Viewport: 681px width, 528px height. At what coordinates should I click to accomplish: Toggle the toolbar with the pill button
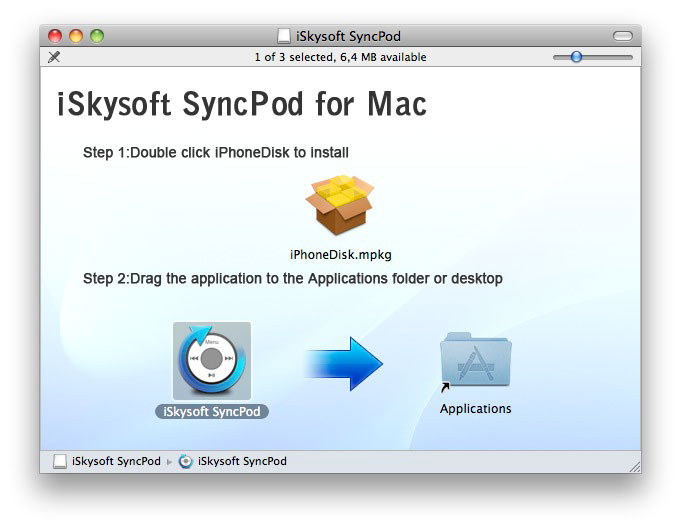pos(622,36)
